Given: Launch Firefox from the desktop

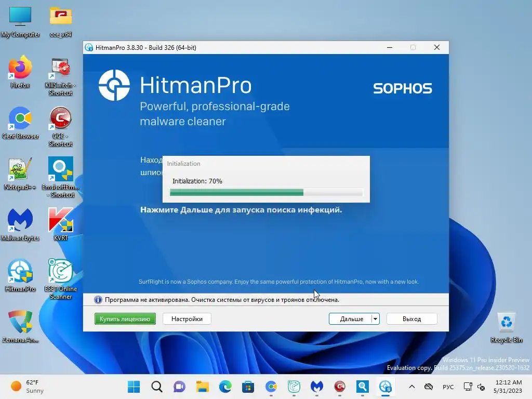Looking at the screenshot, I should [x=20, y=72].
